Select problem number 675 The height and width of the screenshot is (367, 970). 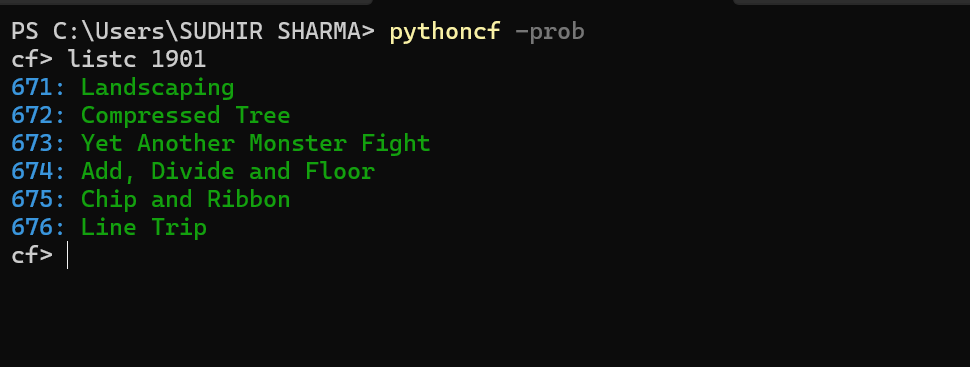coord(32,199)
